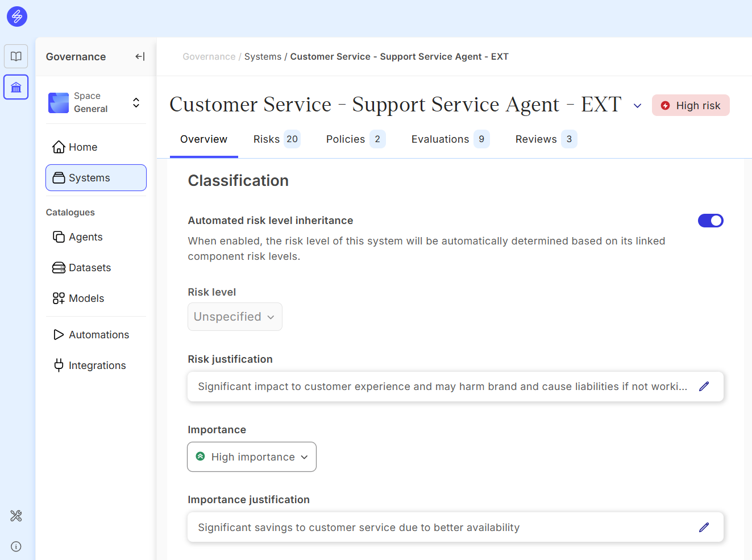Edit the Importance justification with pencil icon

704,528
